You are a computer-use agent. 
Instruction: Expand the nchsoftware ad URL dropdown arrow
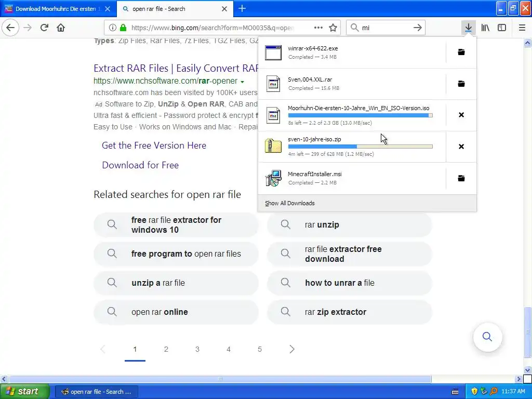(242, 82)
